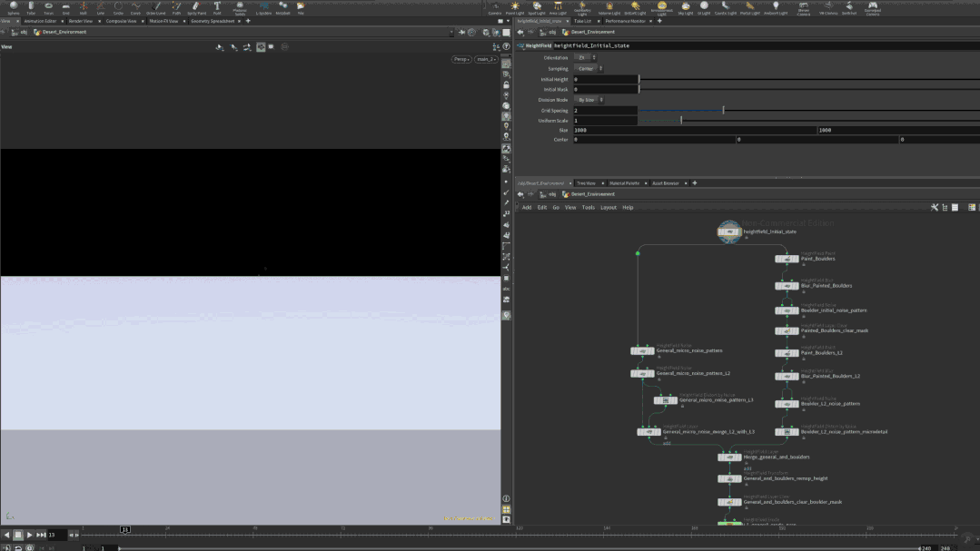This screenshot has width=980, height=551.
Task: Click the stop playback button
Action: point(18,535)
